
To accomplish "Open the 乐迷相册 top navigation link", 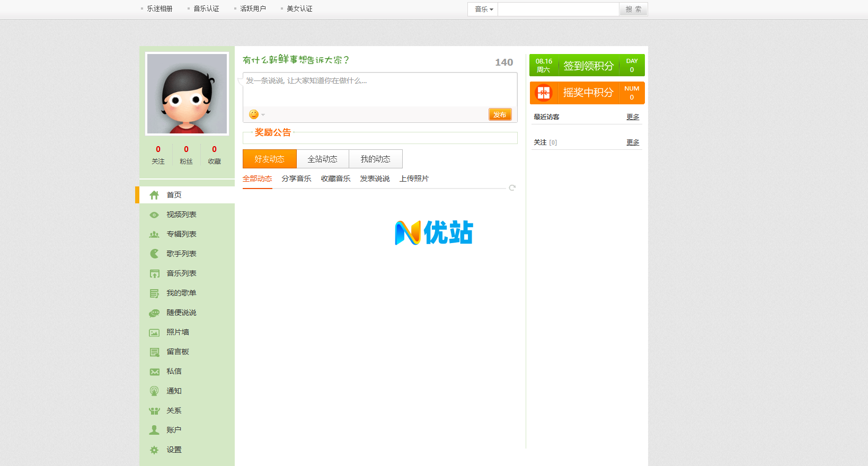I will coord(160,9).
